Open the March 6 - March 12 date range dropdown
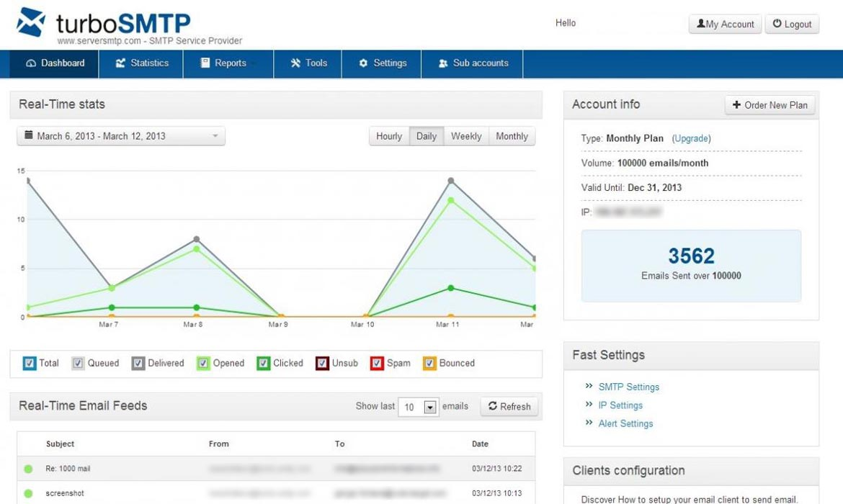Screen dimensions: 843x504 pos(121,136)
